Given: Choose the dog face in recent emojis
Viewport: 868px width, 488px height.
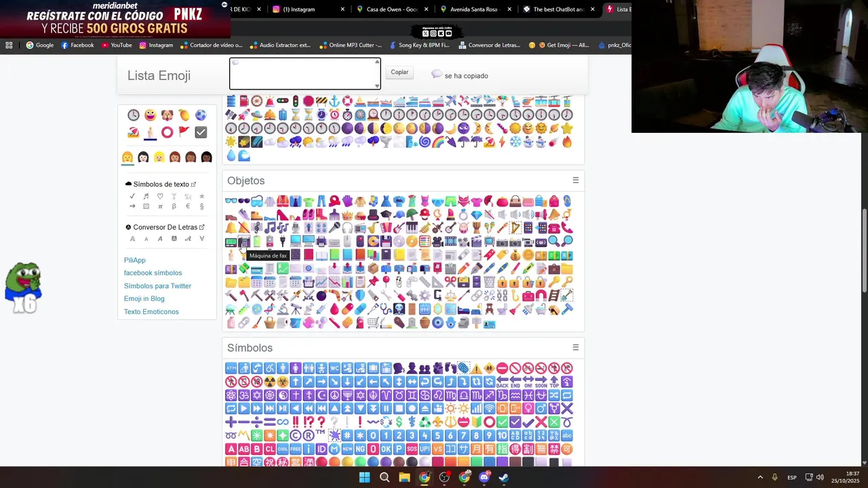Looking at the screenshot, I should point(167,115).
